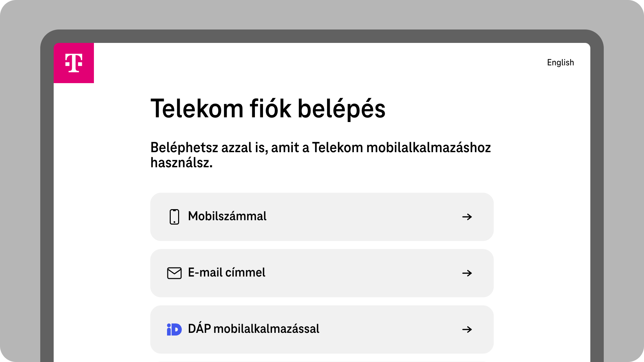This screenshot has height=362, width=644.
Task: Open the DÁP mobilalkalmazással login label
Action: [254, 329]
